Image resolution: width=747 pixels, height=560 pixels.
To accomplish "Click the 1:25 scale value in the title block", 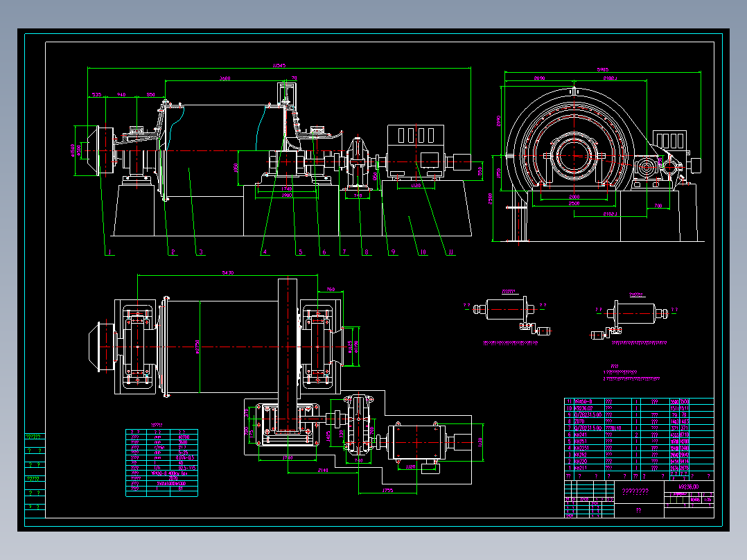I will tap(708, 500).
